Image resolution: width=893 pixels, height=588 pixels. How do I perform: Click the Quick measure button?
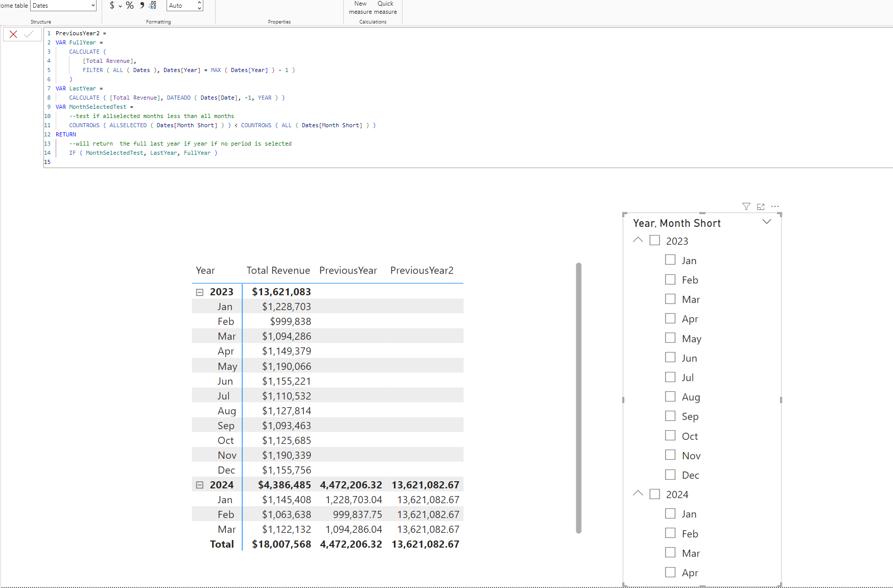click(385, 8)
